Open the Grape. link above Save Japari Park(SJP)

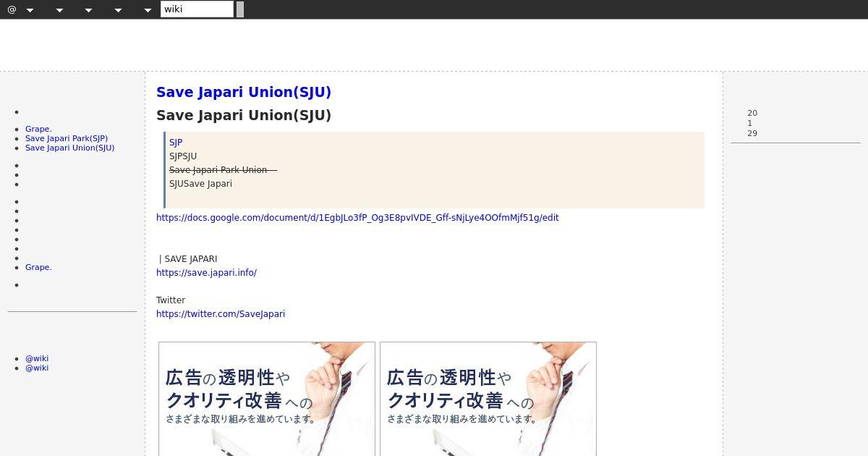[38, 129]
